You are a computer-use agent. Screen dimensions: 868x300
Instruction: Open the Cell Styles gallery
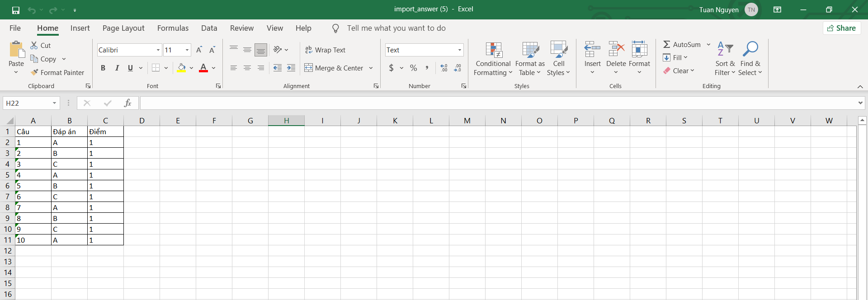click(559, 59)
